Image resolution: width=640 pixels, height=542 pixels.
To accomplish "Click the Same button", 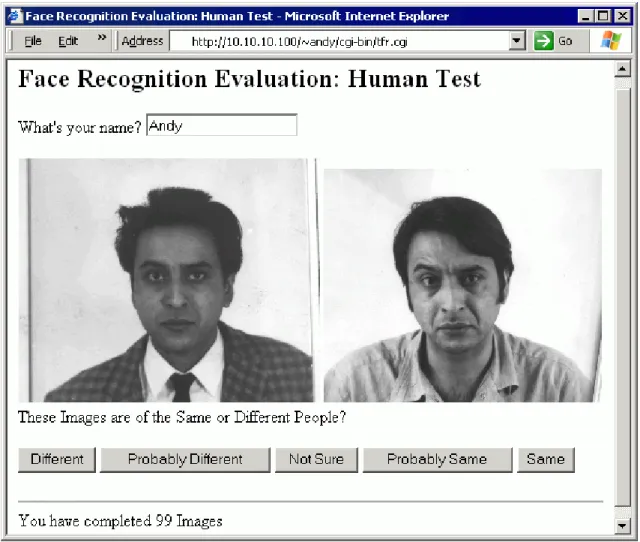I will point(546,460).
